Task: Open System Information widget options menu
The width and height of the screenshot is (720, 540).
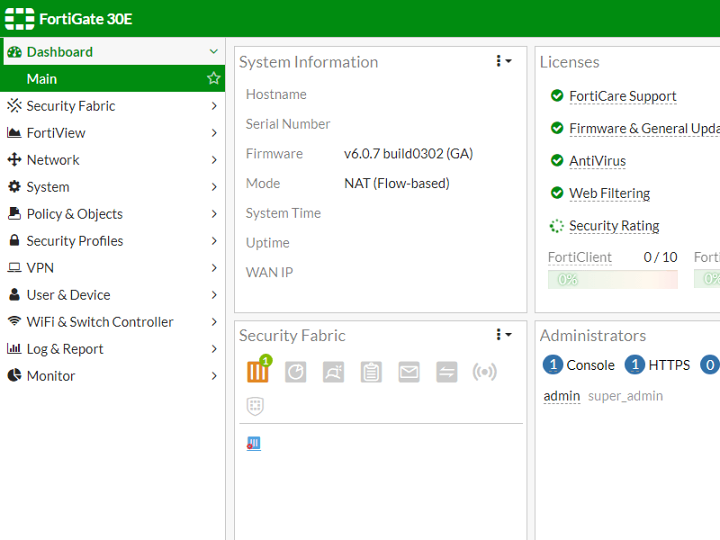Action: tap(504, 61)
